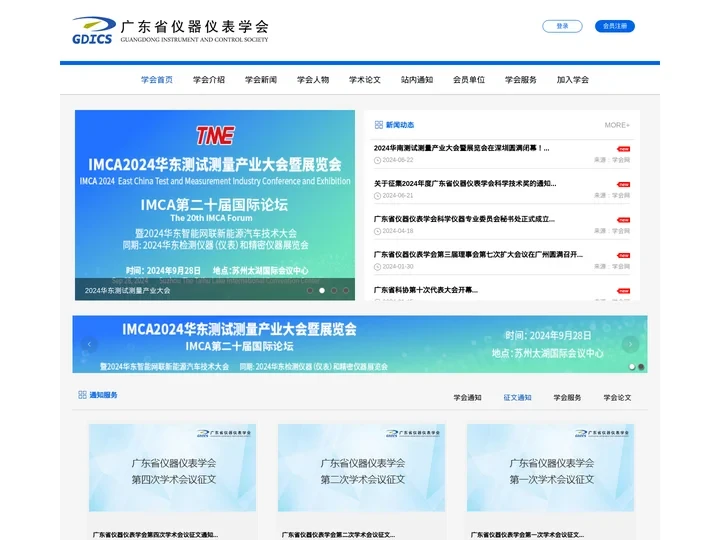Screen dimensions: 720x540
Task: Switch to the 学会通知 tab
Action: point(467,398)
